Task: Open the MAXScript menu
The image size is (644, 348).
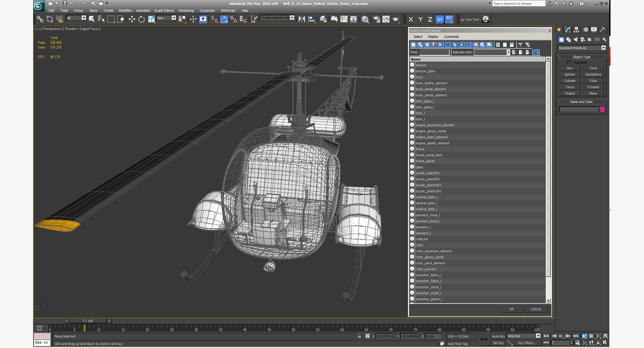Action: [x=228, y=10]
